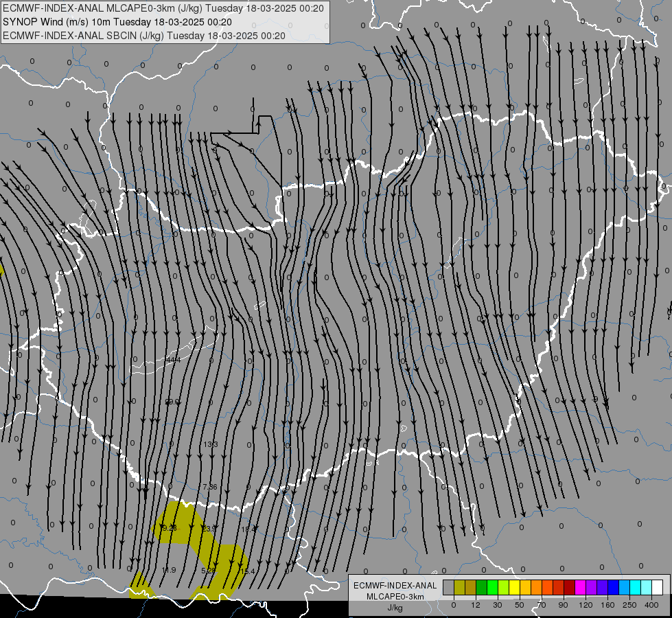Click the olive-yellow legend swatch
672x618 pixels.
point(459,587)
